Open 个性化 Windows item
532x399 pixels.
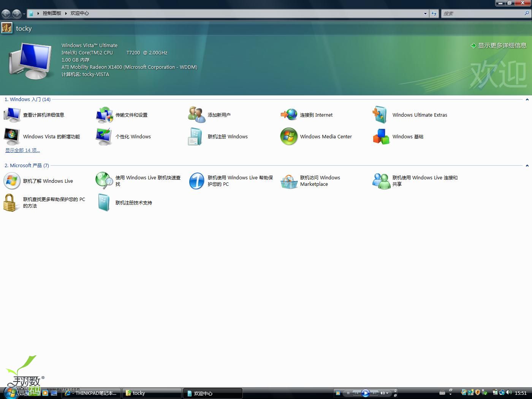123,136
